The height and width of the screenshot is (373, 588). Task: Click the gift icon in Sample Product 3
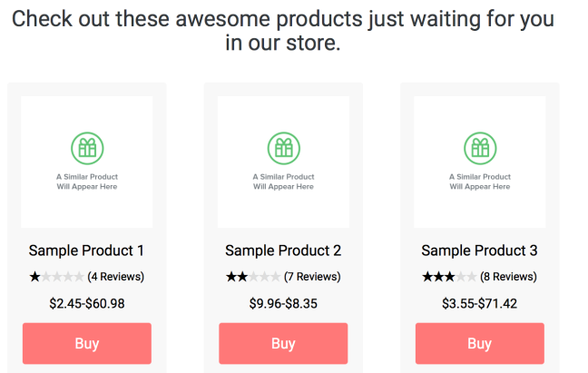click(x=479, y=147)
